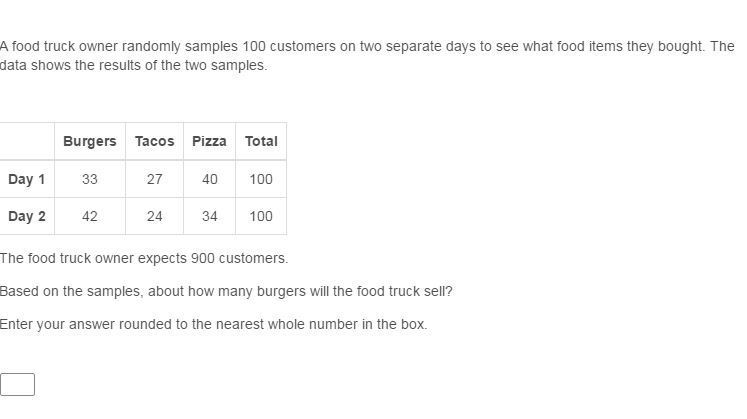The image size is (747, 419).
Task: Click the Day 2 tacos value 24
Action: click(155, 216)
